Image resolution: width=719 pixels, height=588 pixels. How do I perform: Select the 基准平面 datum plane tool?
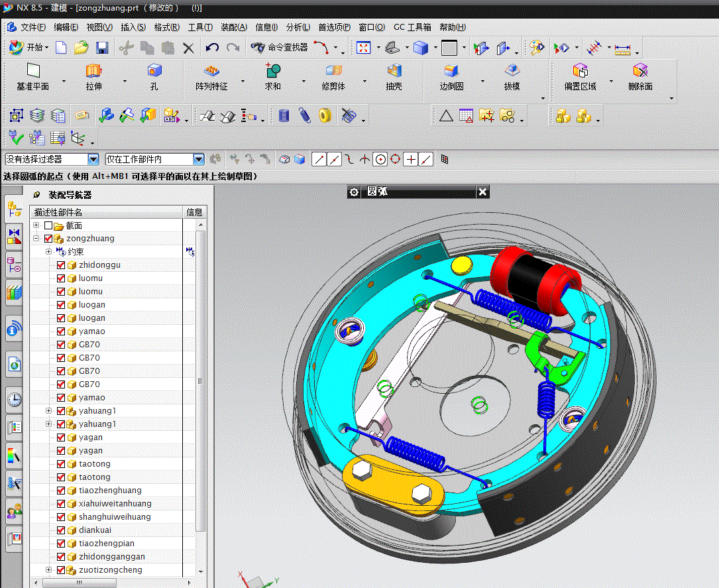click(x=33, y=77)
